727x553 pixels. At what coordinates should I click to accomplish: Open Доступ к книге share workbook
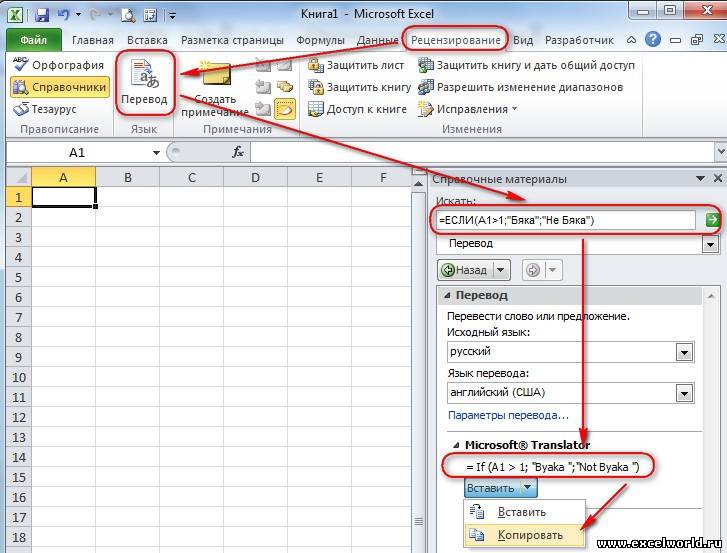(x=357, y=109)
